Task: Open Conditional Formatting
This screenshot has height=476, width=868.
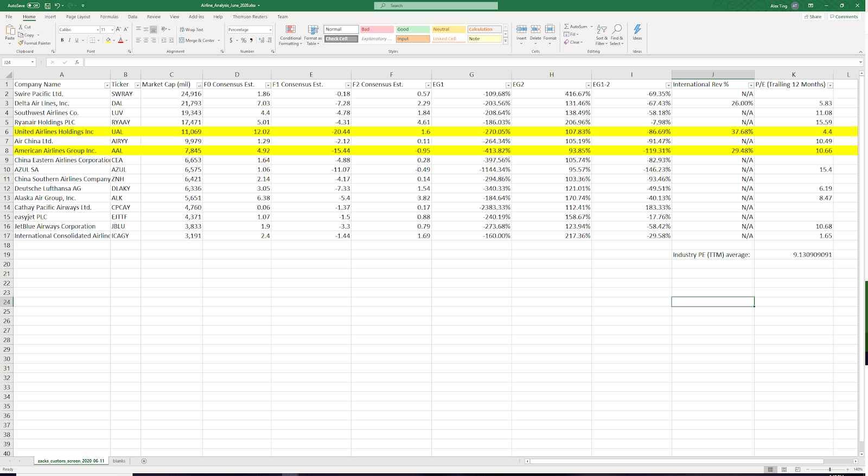Action: tap(291, 35)
